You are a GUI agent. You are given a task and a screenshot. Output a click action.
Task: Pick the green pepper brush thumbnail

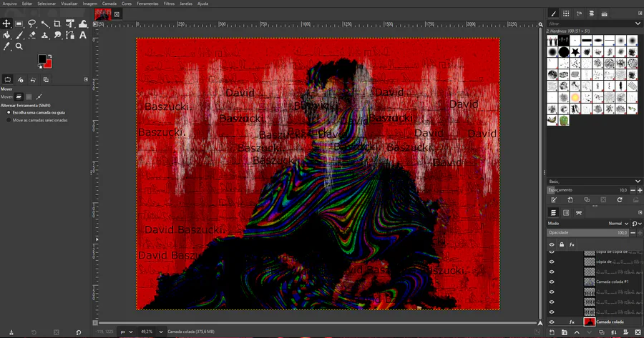point(564,121)
